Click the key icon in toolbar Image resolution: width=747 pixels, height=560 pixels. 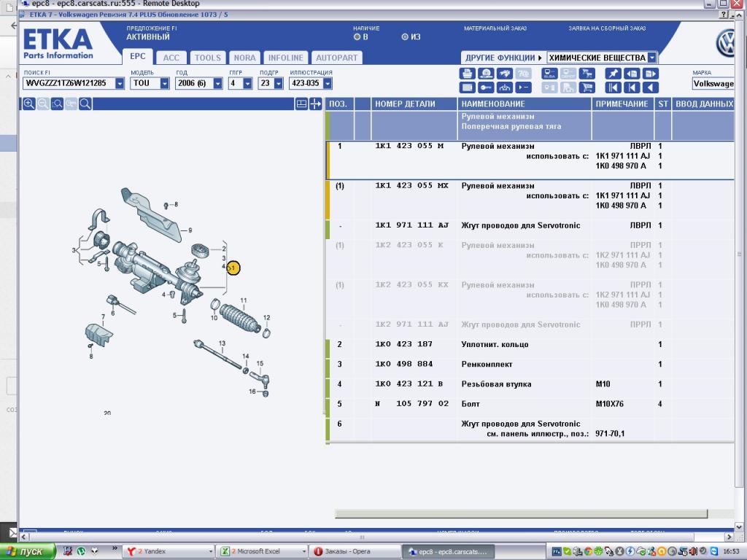[486, 87]
